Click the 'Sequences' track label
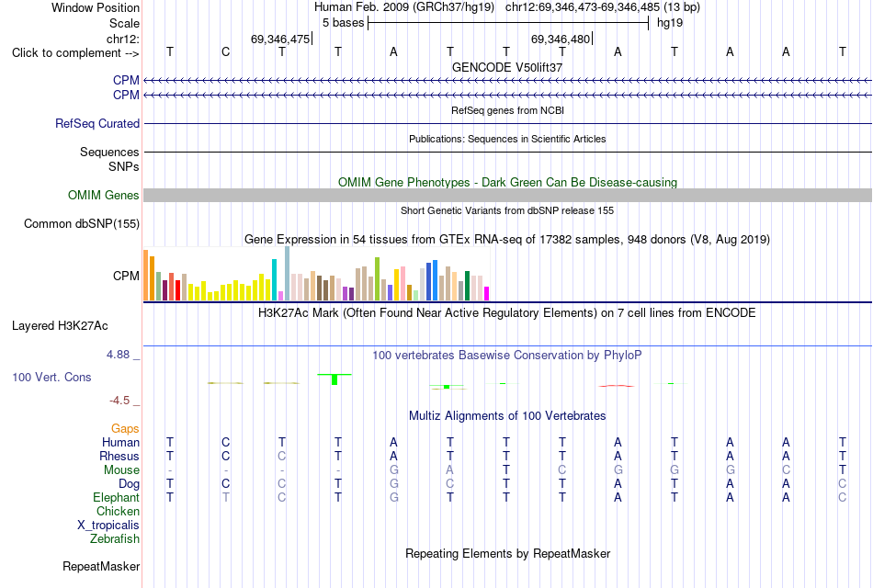Screen dimensions: 873x588 [x=109, y=152]
